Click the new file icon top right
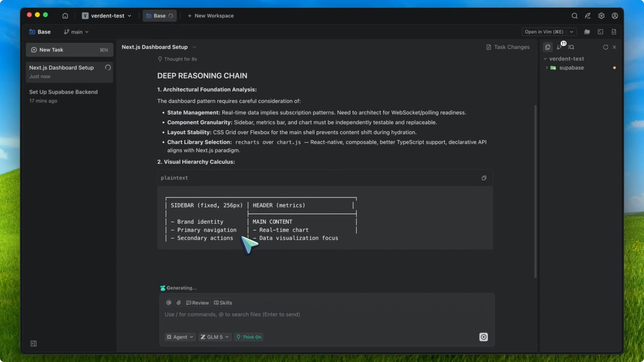 [614, 32]
